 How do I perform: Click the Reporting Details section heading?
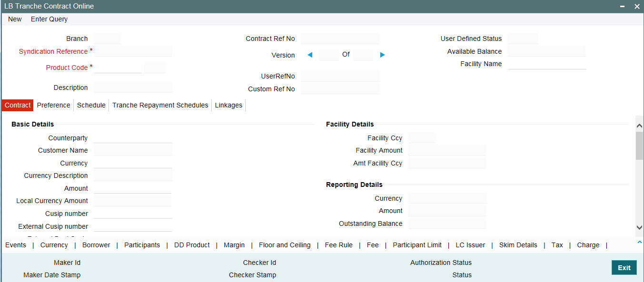(x=354, y=185)
